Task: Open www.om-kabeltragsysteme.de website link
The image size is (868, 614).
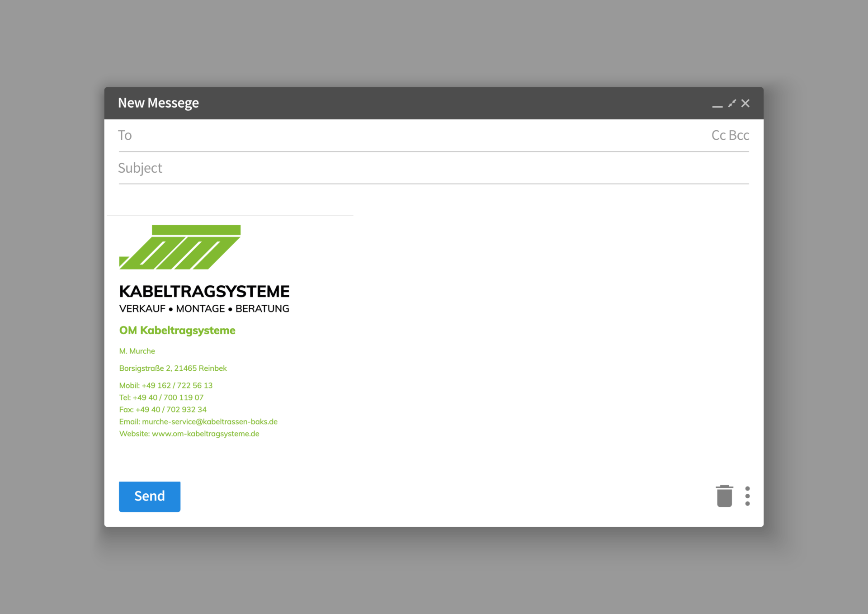Action: tap(206, 434)
